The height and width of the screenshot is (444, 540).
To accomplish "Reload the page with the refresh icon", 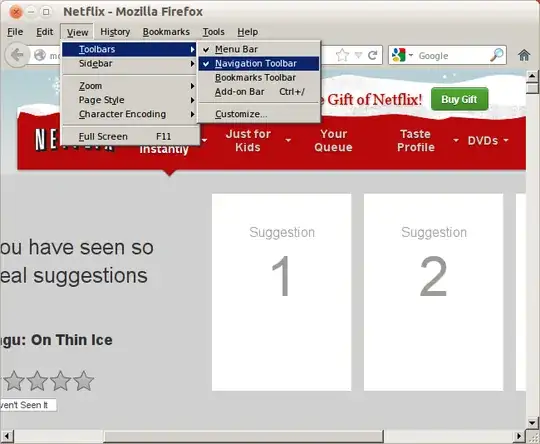I will click(x=372, y=55).
